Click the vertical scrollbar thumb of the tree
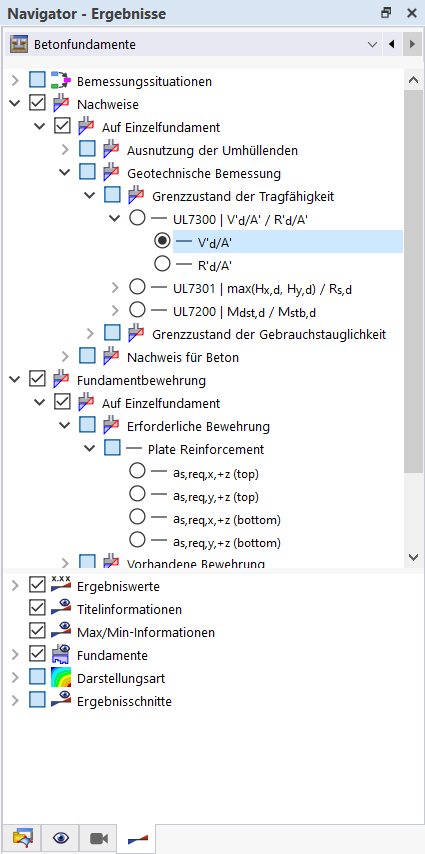Screen dimensions: 425x854 pos(412,280)
